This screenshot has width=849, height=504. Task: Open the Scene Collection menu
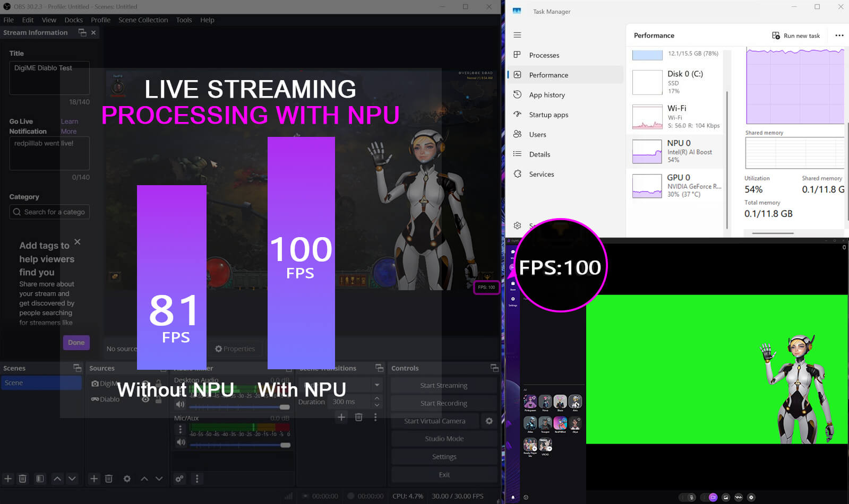[143, 20]
